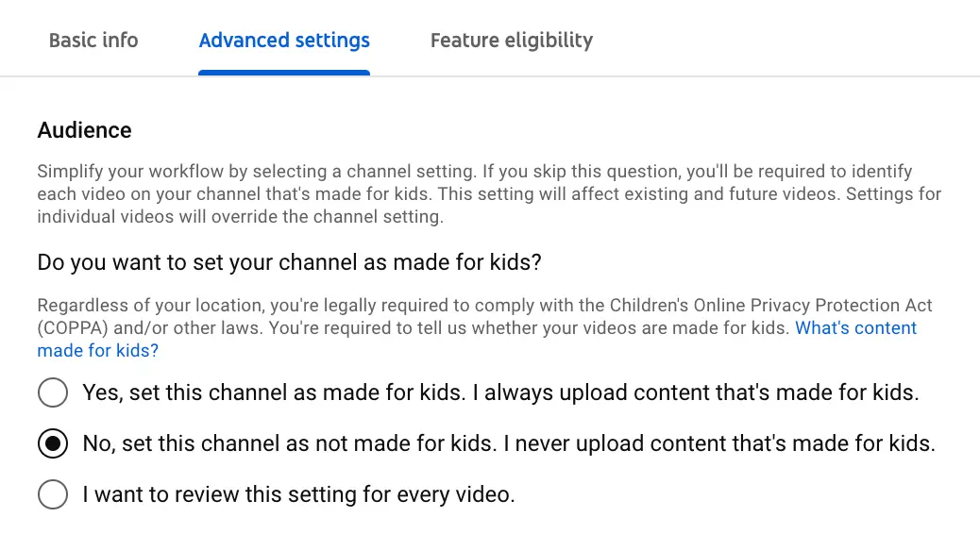Click the label text 'Yes, set this channel as made for kids'
Image resolution: width=980 pixels, height=551 pixels.
click(272, 392)
